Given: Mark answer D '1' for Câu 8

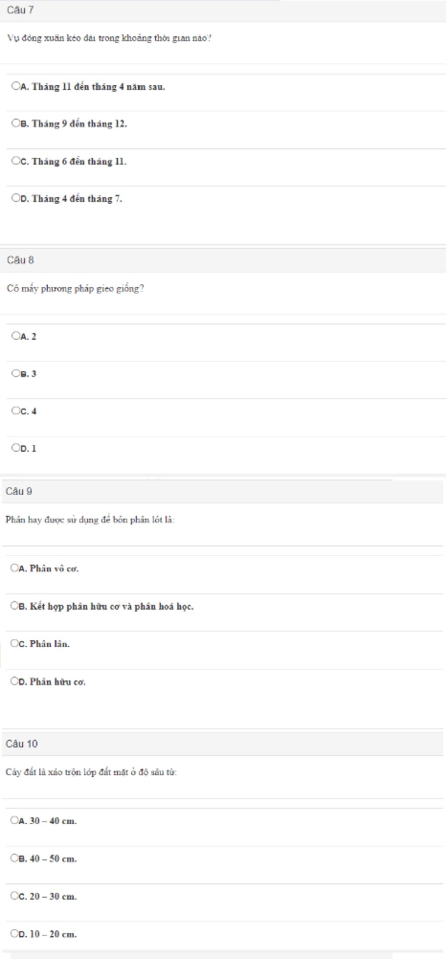Looking at the screenshot, I should (x=16, y=448).
